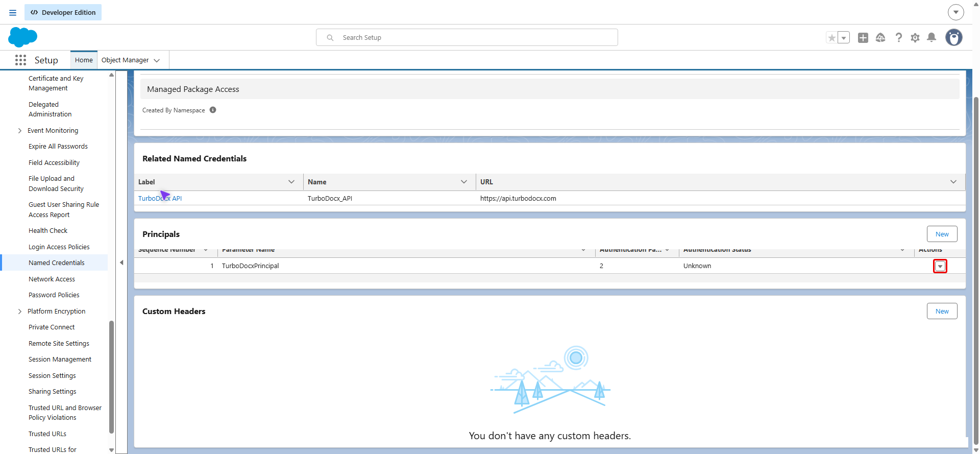Expand the Platform Encryption tree item
Image resolution: width=980 pixels, height=454 pixels.
coord(19,312)
